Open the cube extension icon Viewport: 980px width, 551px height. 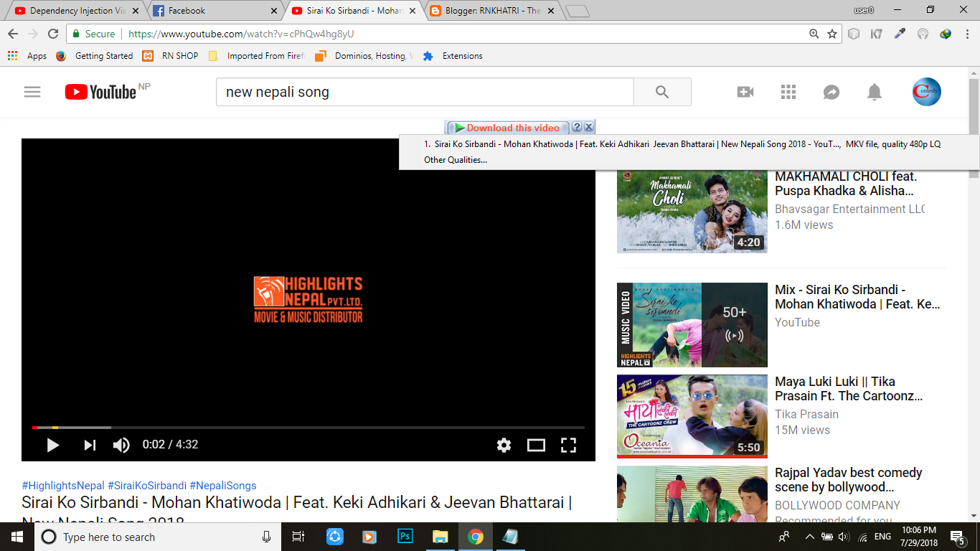pos(854,34)
